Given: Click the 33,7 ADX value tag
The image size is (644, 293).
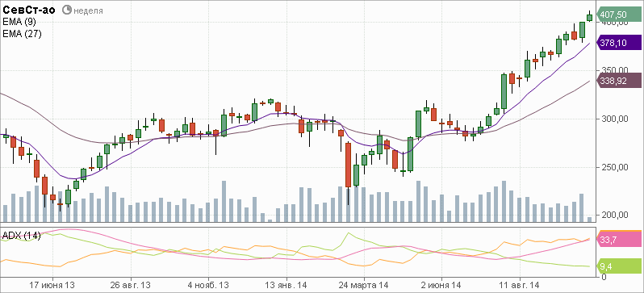Looking at the screenshot, I should 619,239.
